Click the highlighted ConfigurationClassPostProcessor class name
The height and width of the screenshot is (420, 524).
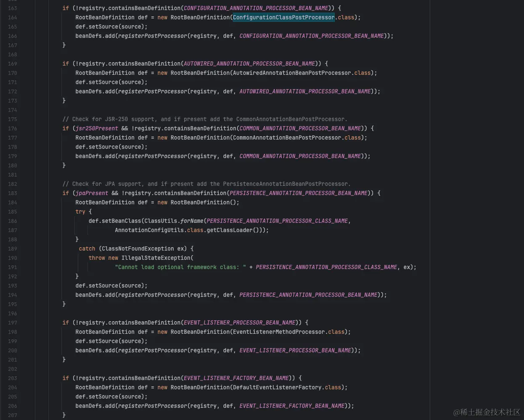[284, 17]
